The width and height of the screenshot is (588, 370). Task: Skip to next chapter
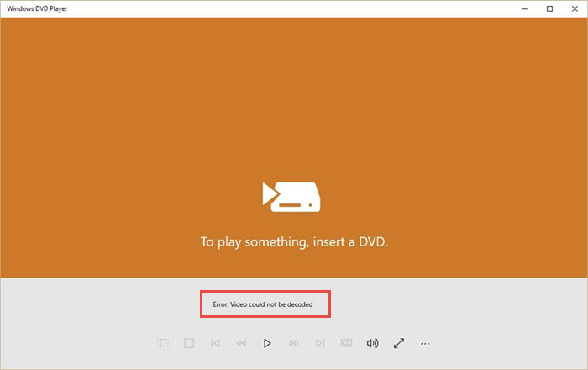(x=320, y=343)
